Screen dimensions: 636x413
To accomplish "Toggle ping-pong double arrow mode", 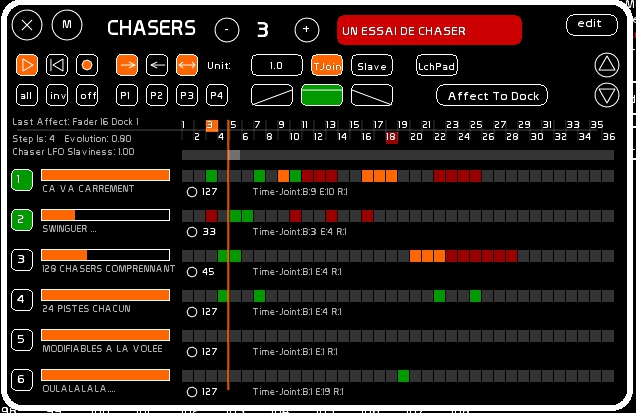I will pyautogui.click(x=187, y=65).
